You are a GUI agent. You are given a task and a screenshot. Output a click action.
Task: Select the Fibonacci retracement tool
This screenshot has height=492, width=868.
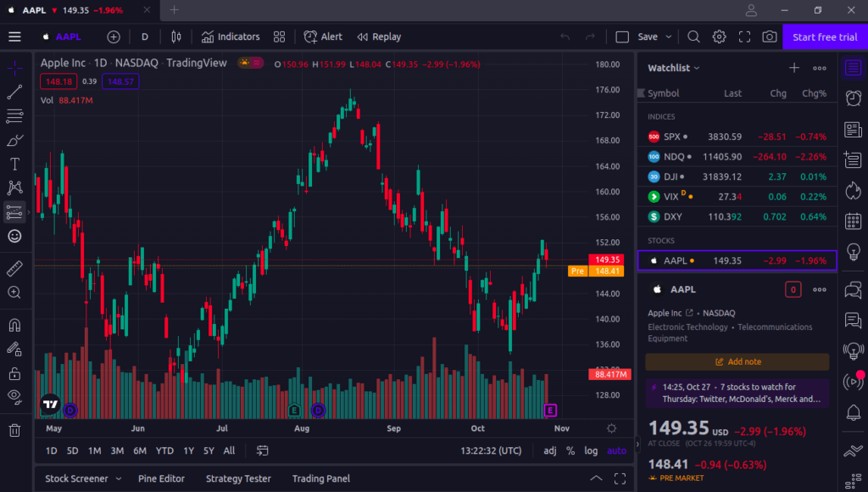(x=15, y=116)
